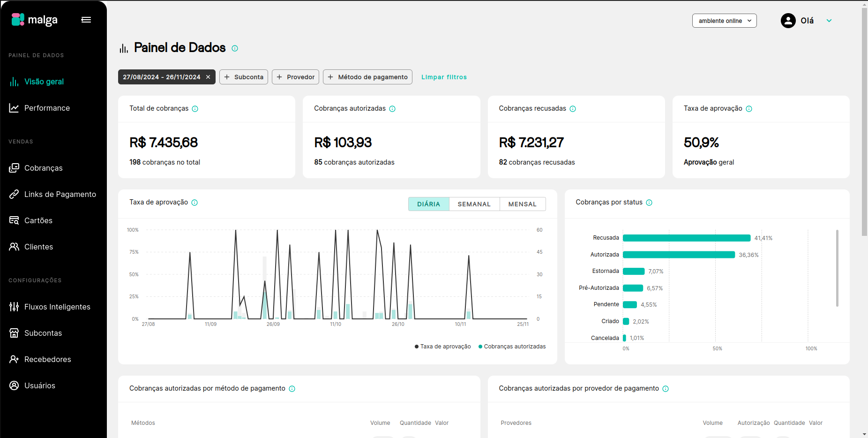Image resolution: width=868 pixels, height=438 pixels.
Task: Switch chart to SEMANAL view
Action: tap(474, 204)
